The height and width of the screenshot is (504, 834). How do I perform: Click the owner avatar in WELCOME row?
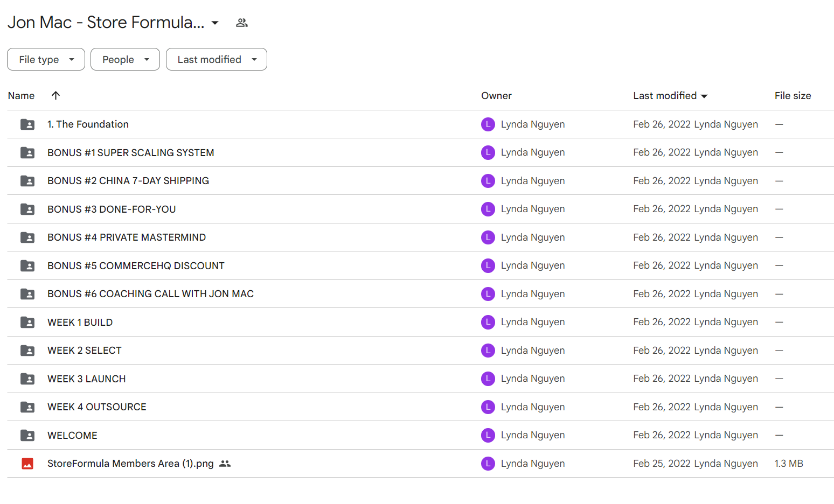pos(488,435)
